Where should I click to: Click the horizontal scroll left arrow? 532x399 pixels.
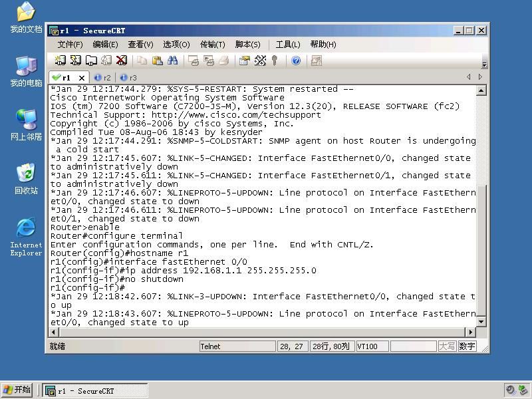[x=54, y=332]
